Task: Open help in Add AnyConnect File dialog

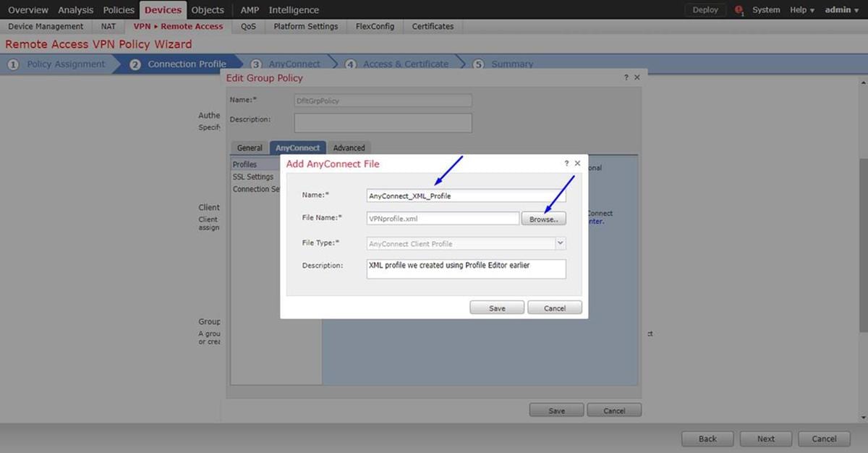Action: pyautogui.click(x=566, y=164)
